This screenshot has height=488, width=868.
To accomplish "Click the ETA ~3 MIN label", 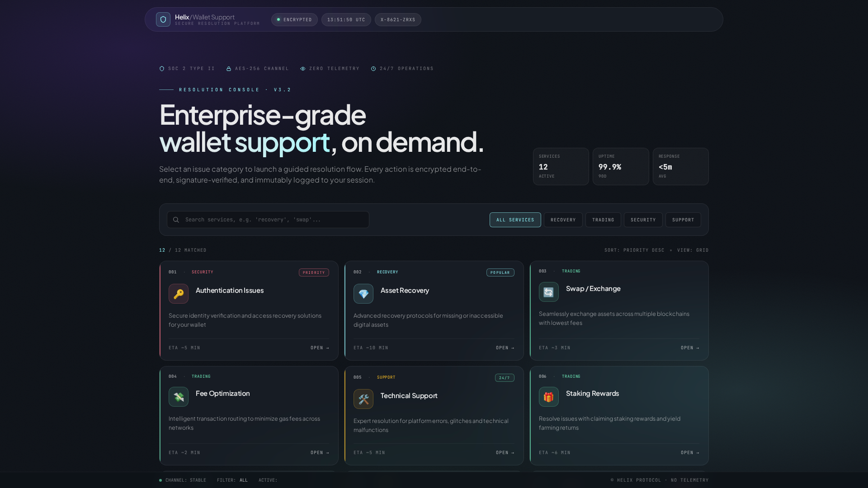I will click(555, 348).
